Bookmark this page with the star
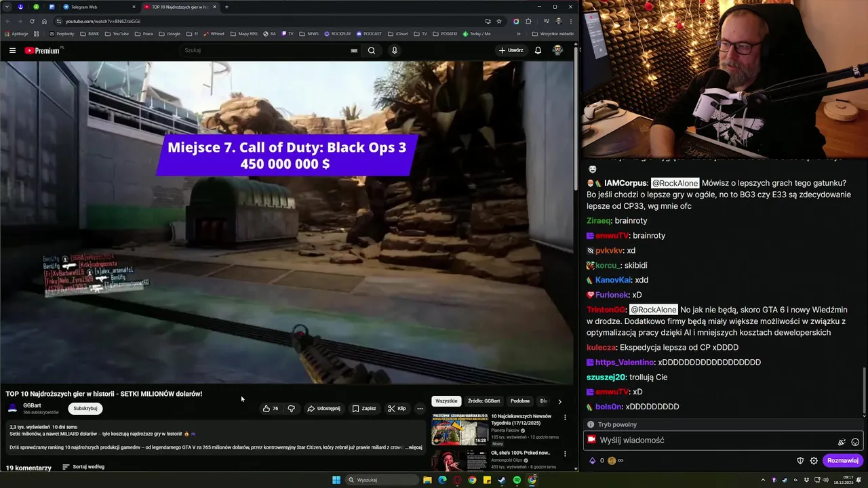Viewport: 868px width, 488px height. tap(499, 21)
